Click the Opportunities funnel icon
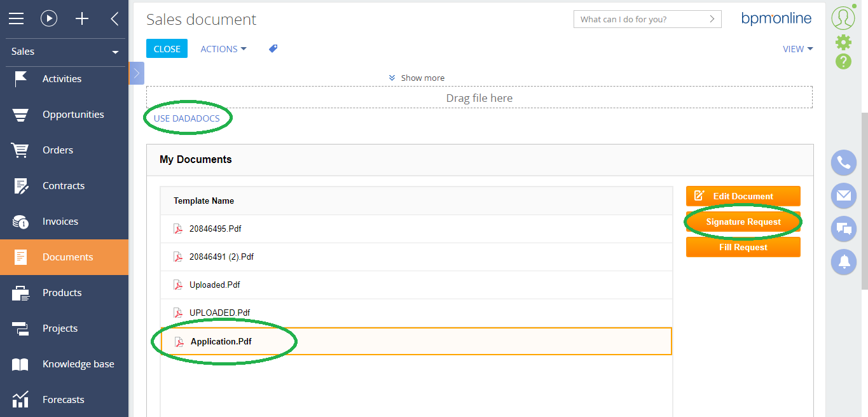This screenshot has width=868, height=417. pos(20,115)
